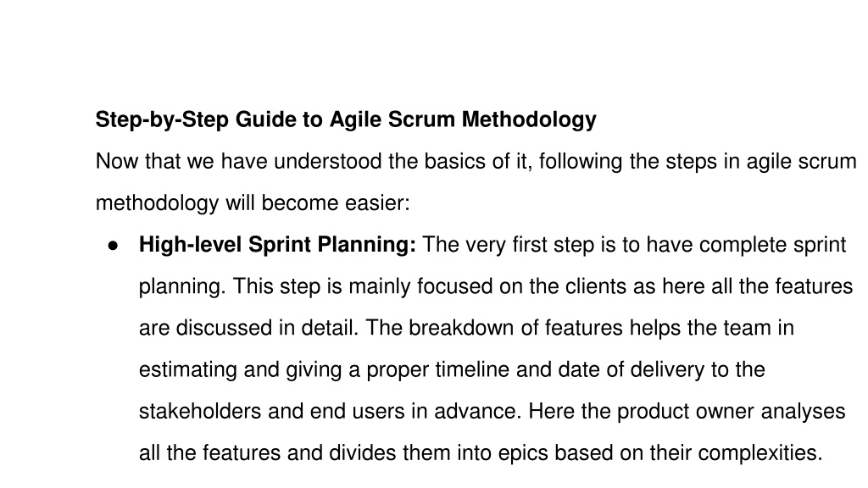Click the word "Methodology" in the heading
This screenshot has height=488, width=868.
pyautogui.click(x=529, y=119)
